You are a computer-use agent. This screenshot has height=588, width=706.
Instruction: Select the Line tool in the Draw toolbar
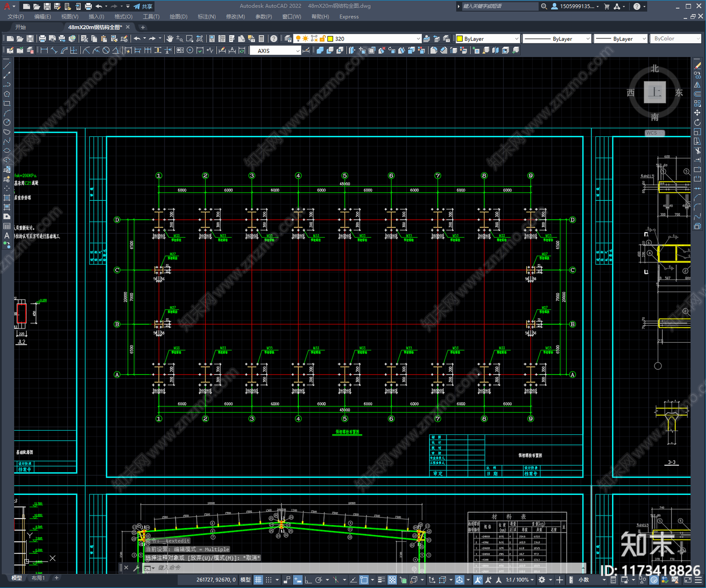(7, 66)
